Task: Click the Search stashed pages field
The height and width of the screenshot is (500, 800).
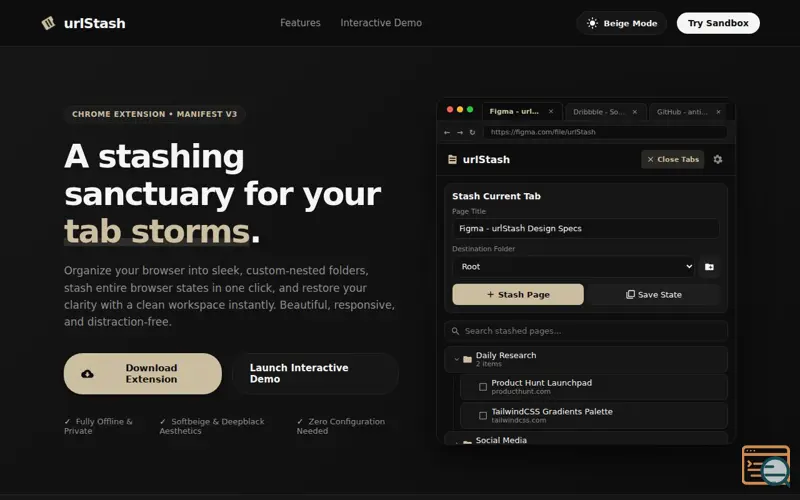Action: pyautogui.click(x=586, y=331)
